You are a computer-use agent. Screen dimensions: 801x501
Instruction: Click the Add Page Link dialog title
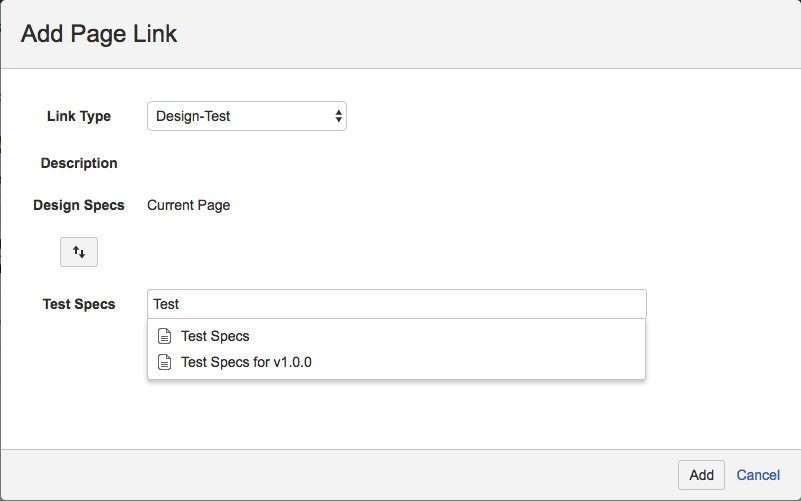tap(99, 34)
